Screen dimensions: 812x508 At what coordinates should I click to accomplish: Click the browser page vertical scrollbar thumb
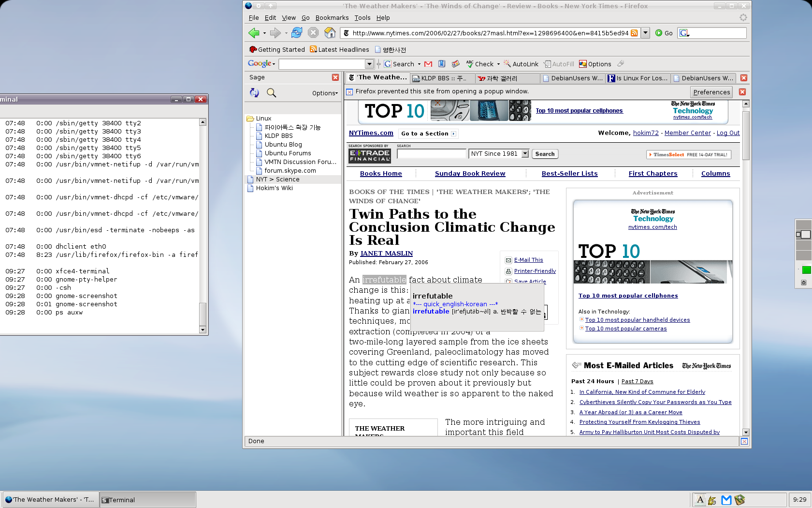coord(746,135)
